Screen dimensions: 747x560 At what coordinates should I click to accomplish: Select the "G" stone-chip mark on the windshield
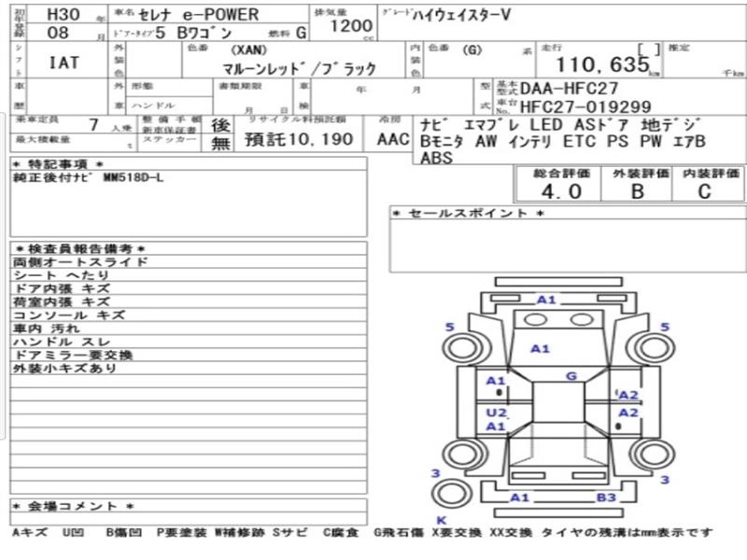coord(571,376)
